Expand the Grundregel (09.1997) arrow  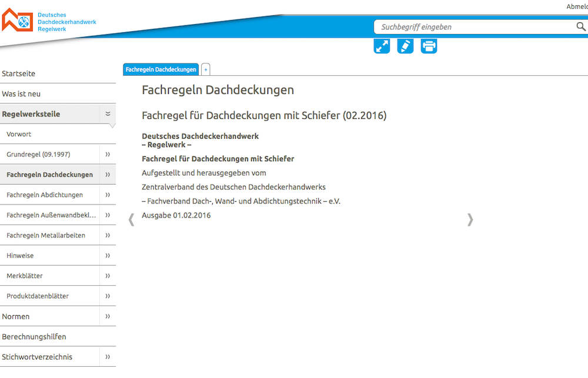click(108, 155)
